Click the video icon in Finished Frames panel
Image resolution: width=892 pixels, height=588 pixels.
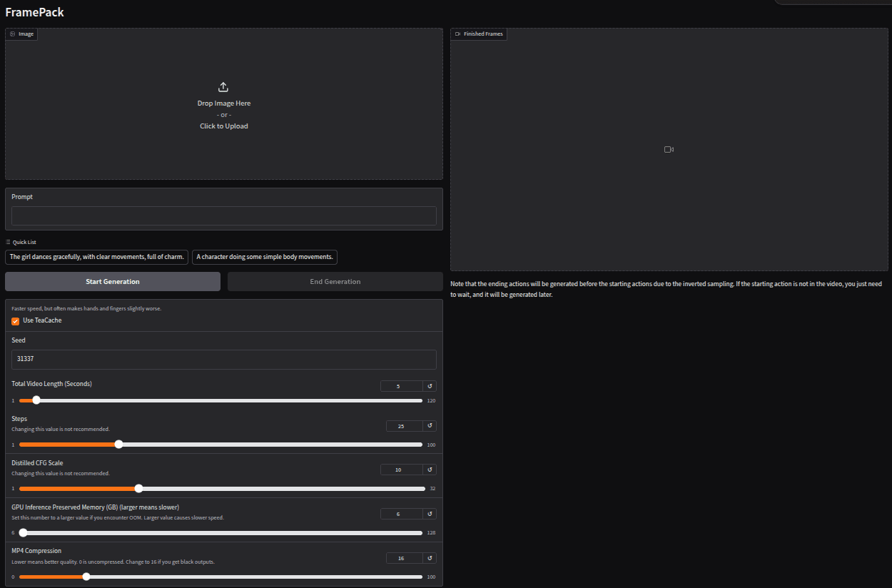[669, 150]
